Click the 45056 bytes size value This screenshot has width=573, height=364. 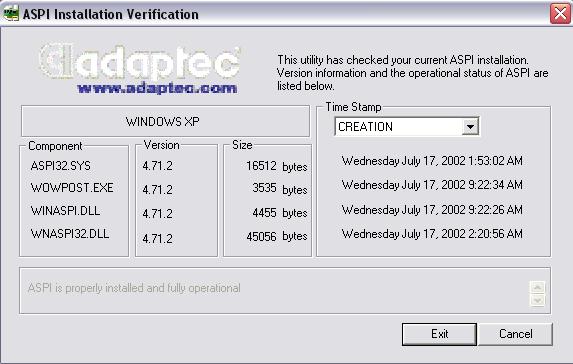(277, 236)
